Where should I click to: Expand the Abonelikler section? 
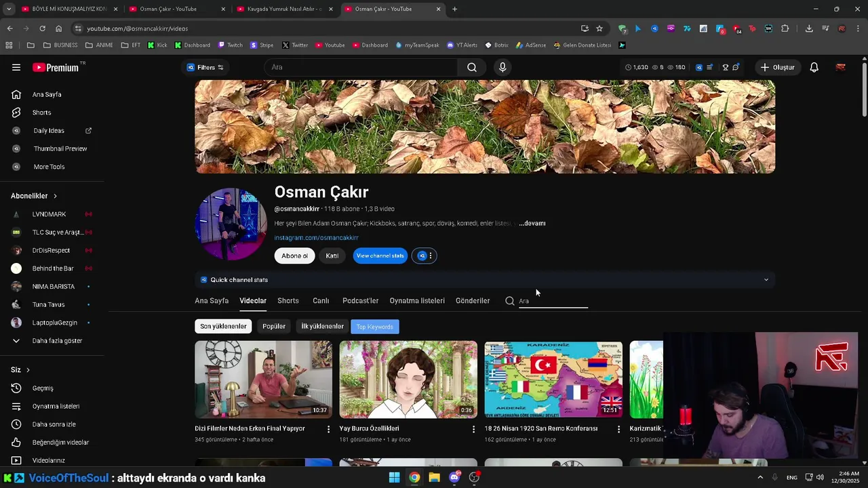[x=34, y=196]
